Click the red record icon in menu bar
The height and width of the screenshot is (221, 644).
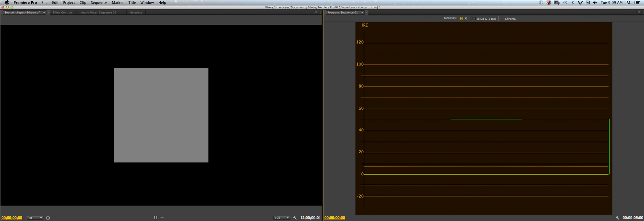click(x=549, y=3)
